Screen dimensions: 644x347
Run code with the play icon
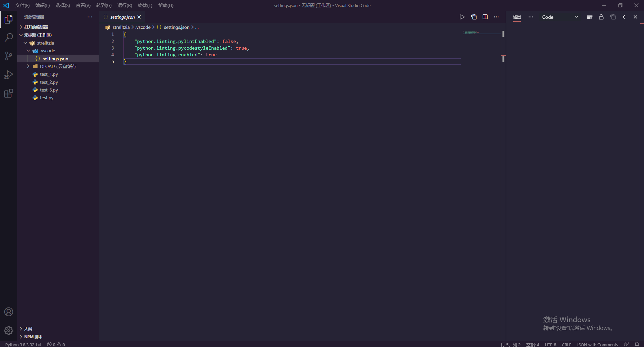(462, 17)
